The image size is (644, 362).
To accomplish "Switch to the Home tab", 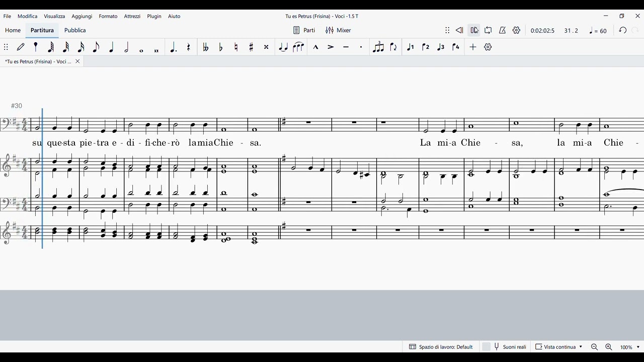I will (x=13, y=30).
